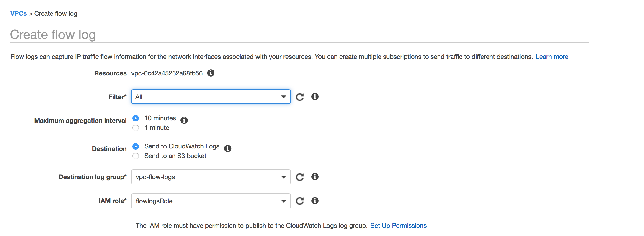Click the vpc-0c42a45262a68fb56 resource ID text
The height and width of the screenshot is (236, 644).
click(167, 73)
